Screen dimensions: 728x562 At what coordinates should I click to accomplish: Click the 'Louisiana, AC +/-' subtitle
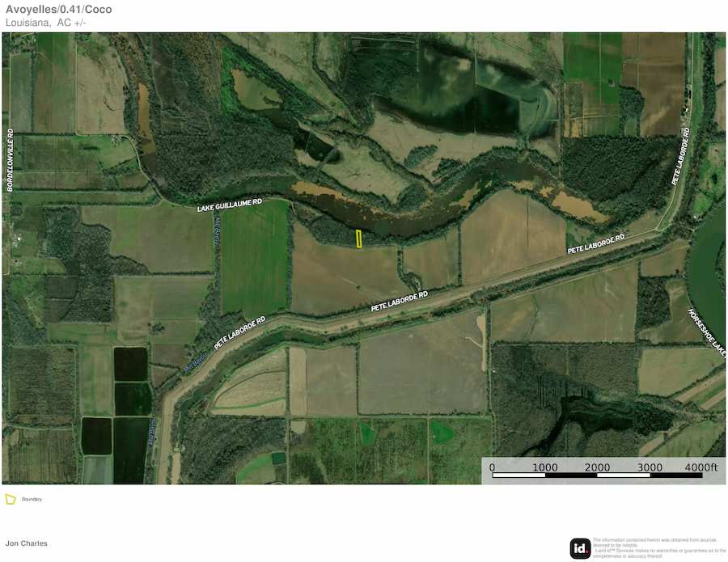click(x=45, y=23)
